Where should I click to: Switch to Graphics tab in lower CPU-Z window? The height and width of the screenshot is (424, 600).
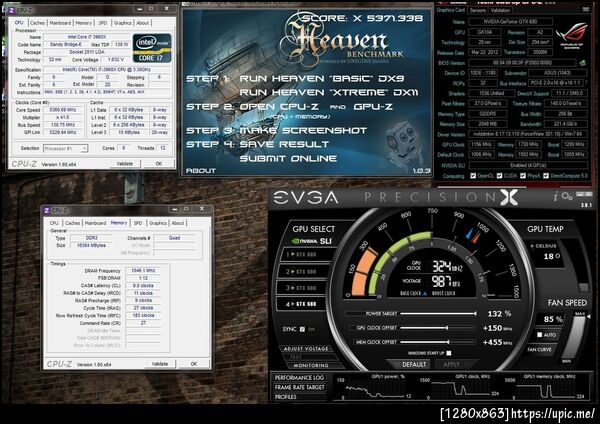[158, 223]
